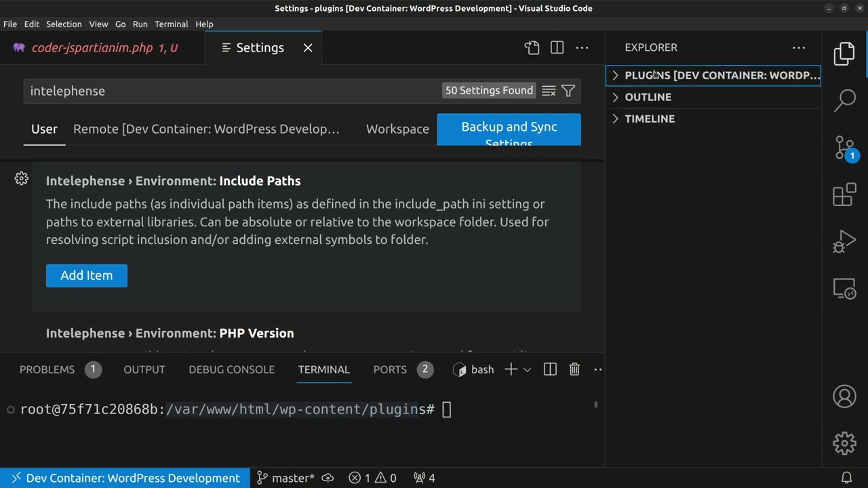Switch to the Workspace settings tab
868x488 pixels.
point(397,129)
